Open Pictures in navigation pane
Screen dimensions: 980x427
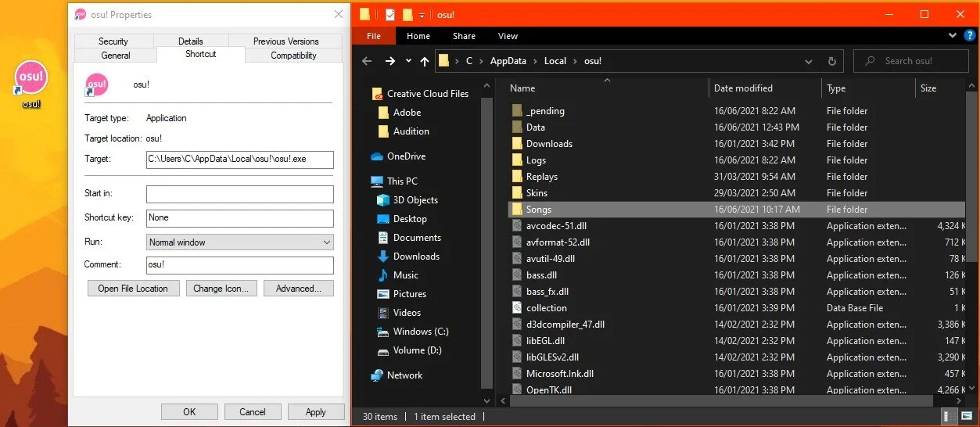tap(402, 293)
